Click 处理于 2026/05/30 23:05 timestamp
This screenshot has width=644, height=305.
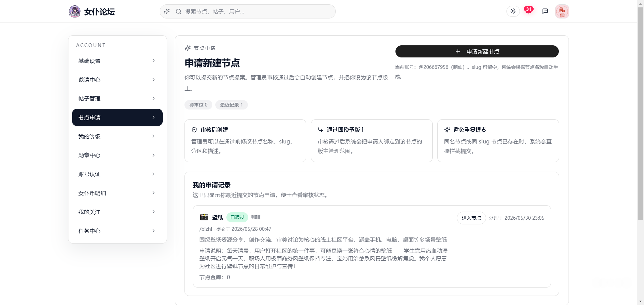pyautogui.click(x=517, y=218)
